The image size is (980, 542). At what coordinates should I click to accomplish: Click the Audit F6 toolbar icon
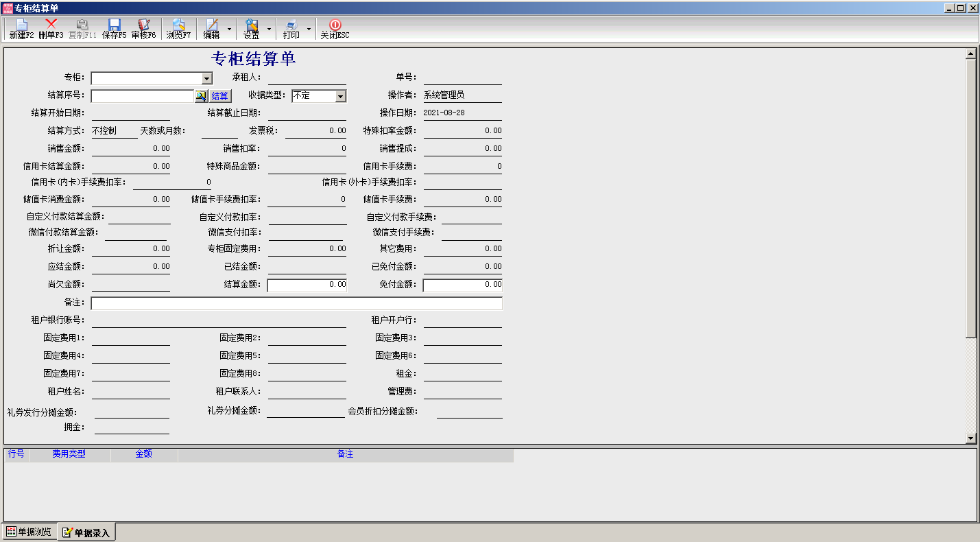click(x=143, y=29)
